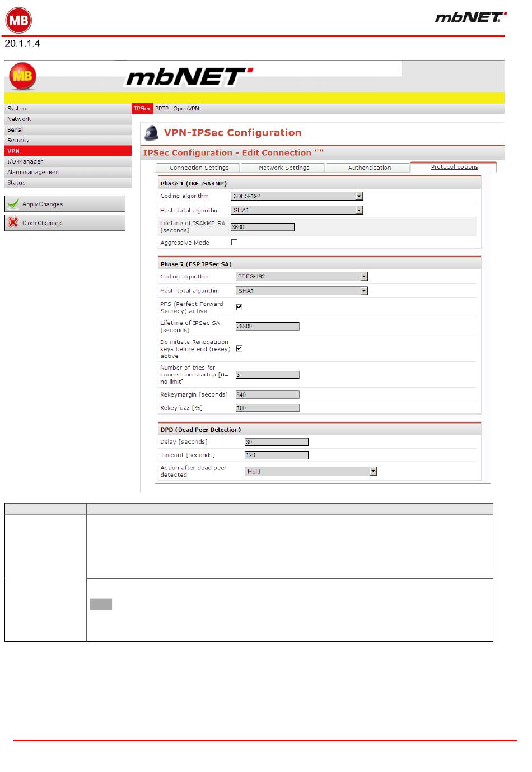Click the DPD (Dead Peer Detection) heading
Image resolution: width=532 pixels, height=772 pixels.
coord(200,430)
